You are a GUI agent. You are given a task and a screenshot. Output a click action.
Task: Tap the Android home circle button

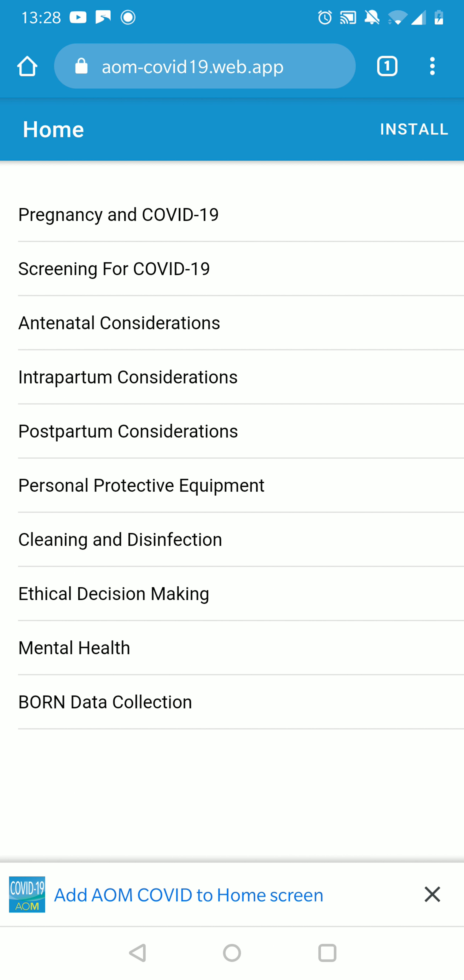pos(232,953)
